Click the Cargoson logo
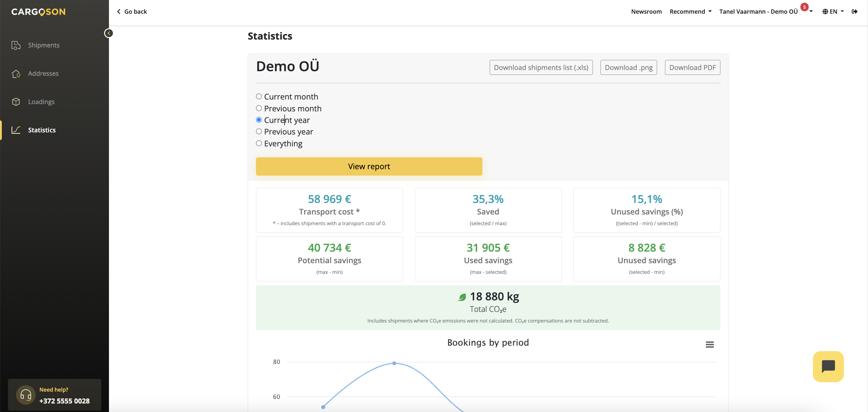This screenshot has width=868, height=412. 38,12
